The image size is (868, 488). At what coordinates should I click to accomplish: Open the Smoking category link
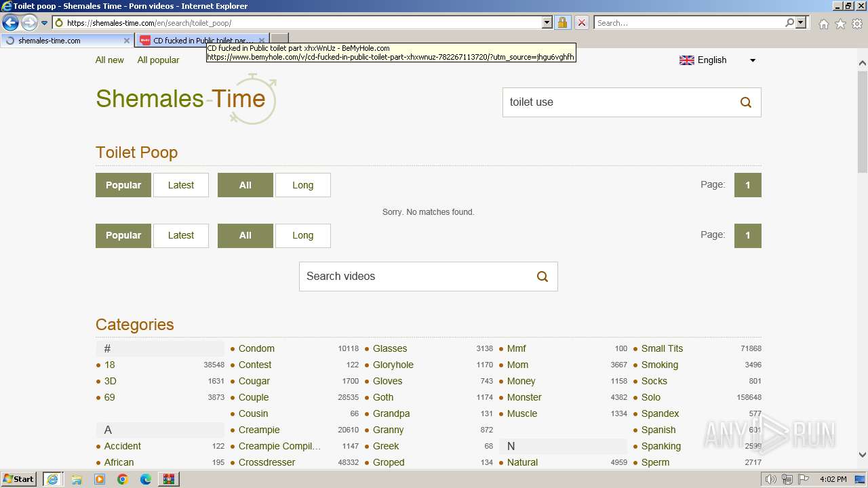point(660,365)
